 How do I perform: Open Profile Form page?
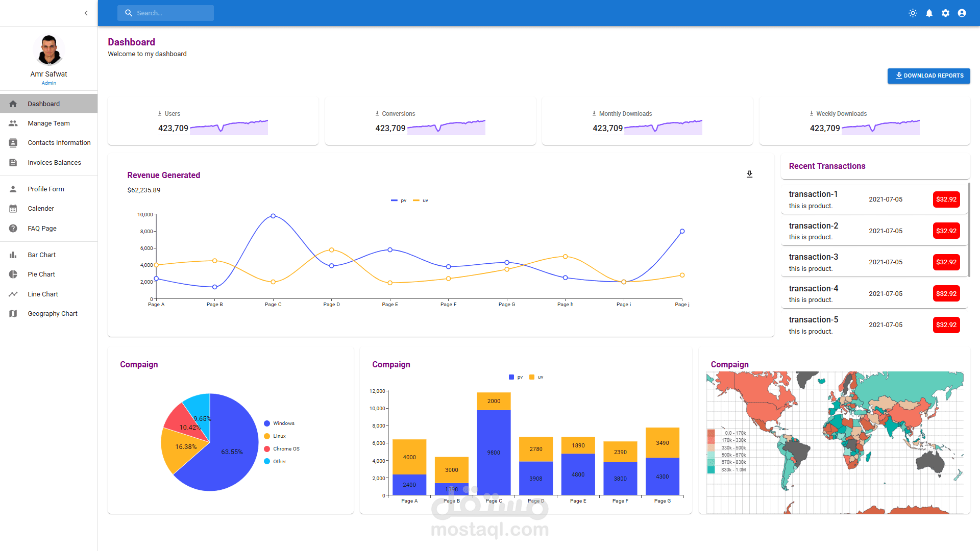[x=48, y=189]
